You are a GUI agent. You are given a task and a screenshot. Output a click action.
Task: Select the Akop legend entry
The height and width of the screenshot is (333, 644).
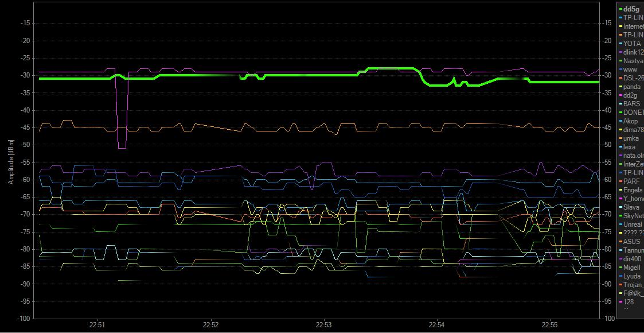(x=630, y=121)
